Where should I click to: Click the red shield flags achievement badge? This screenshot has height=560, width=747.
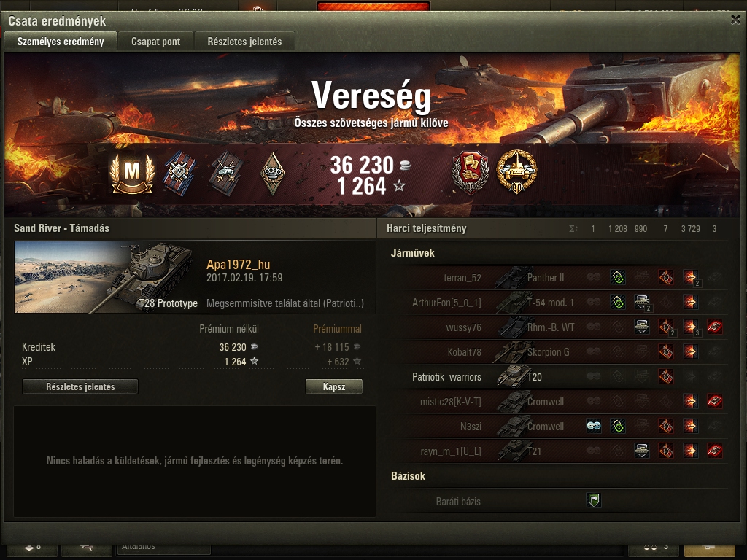[470, 173]
